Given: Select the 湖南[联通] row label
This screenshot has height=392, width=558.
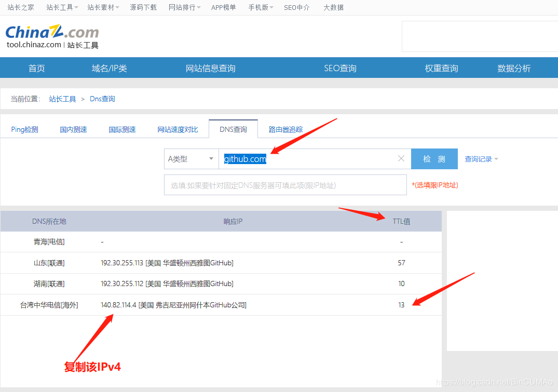Looking at the screenshot, I should point(49,284).
